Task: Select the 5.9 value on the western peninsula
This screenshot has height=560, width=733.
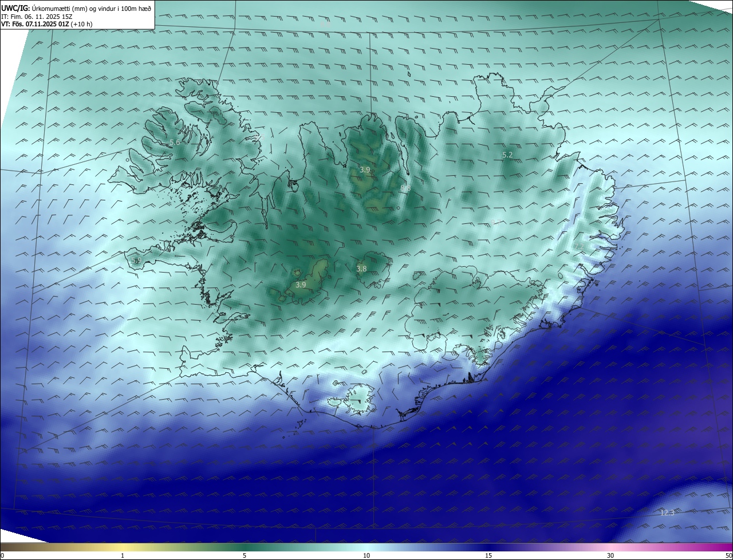Action: point(136,261)
